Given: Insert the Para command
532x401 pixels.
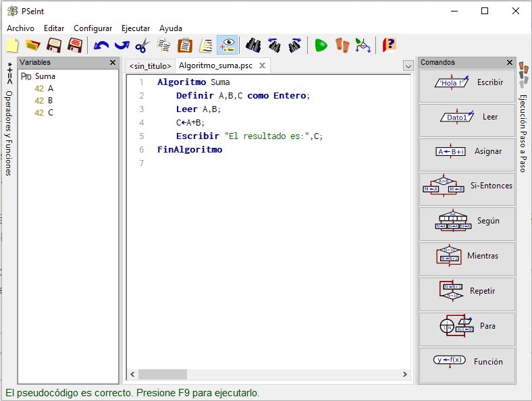Looking at the screenshot, I should coord(467,329).
